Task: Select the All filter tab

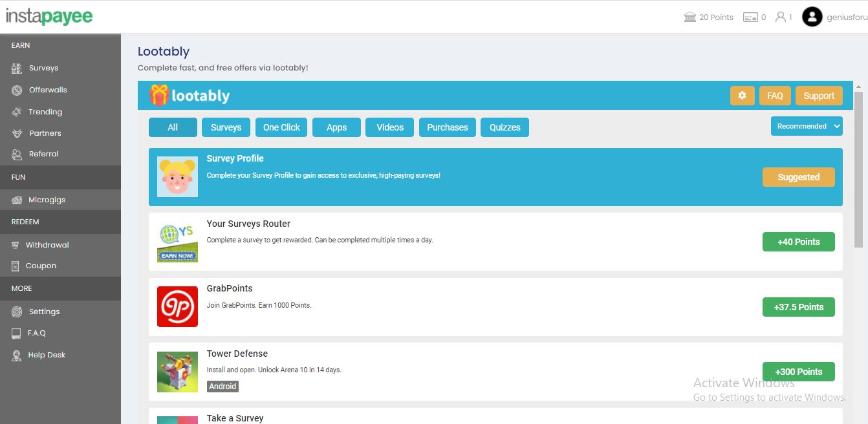Action: coord(173,127)
